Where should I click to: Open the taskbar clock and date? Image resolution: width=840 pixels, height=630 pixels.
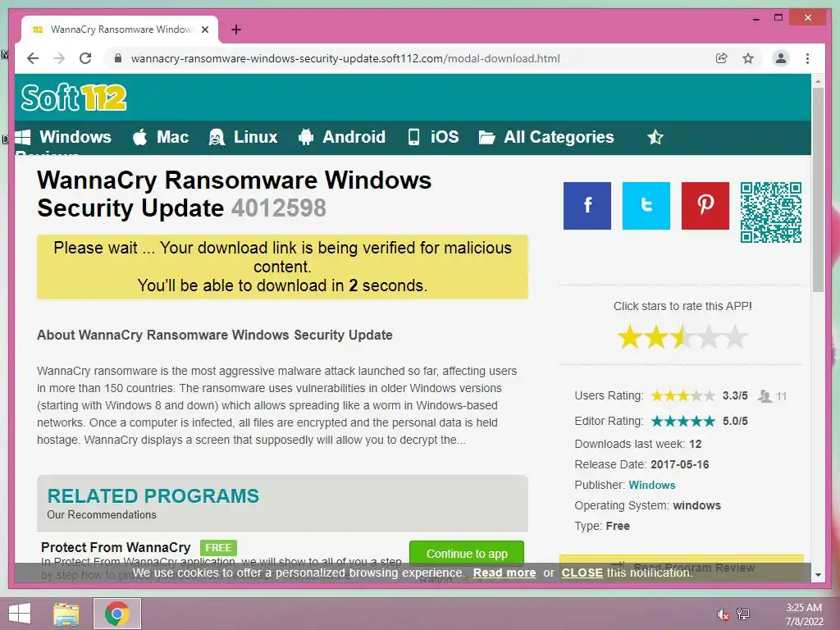804,614
